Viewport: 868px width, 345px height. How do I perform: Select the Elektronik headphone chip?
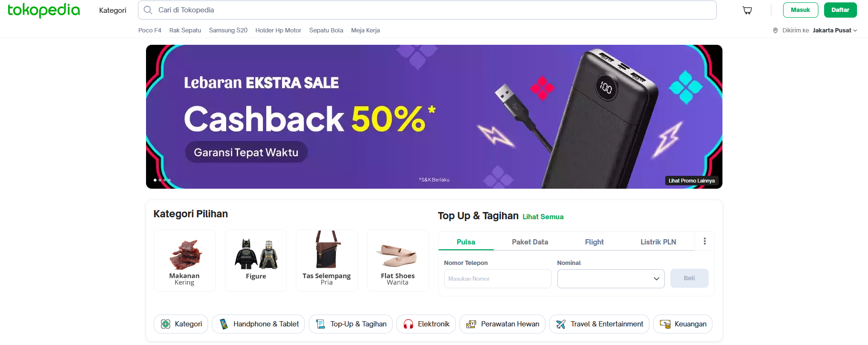(426, 324)
